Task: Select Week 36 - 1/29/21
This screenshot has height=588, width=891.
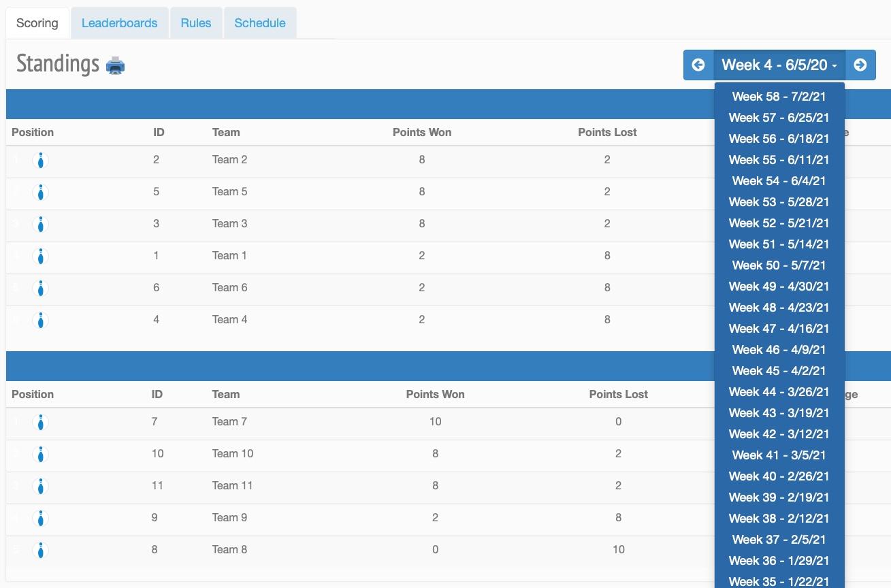Action: click(779, 561)
